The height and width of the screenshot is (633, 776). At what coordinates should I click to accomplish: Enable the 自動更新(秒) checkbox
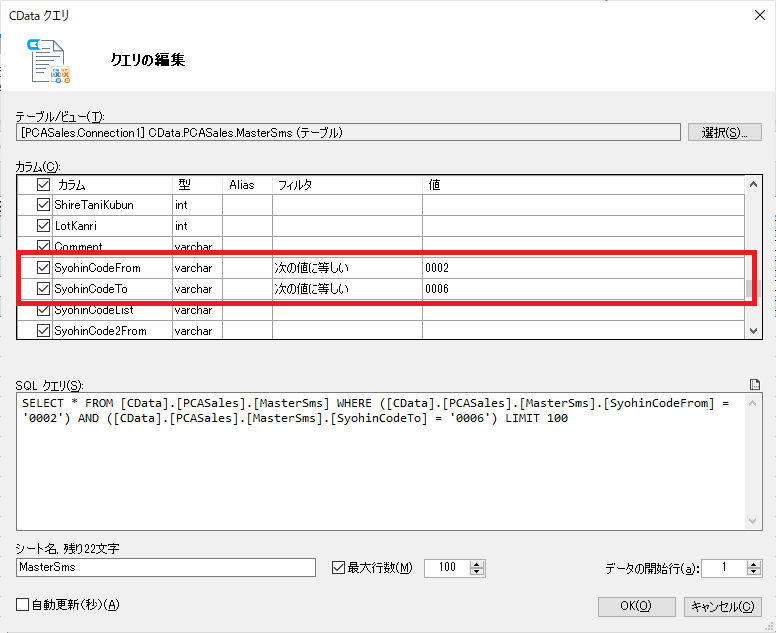[22, 605]
